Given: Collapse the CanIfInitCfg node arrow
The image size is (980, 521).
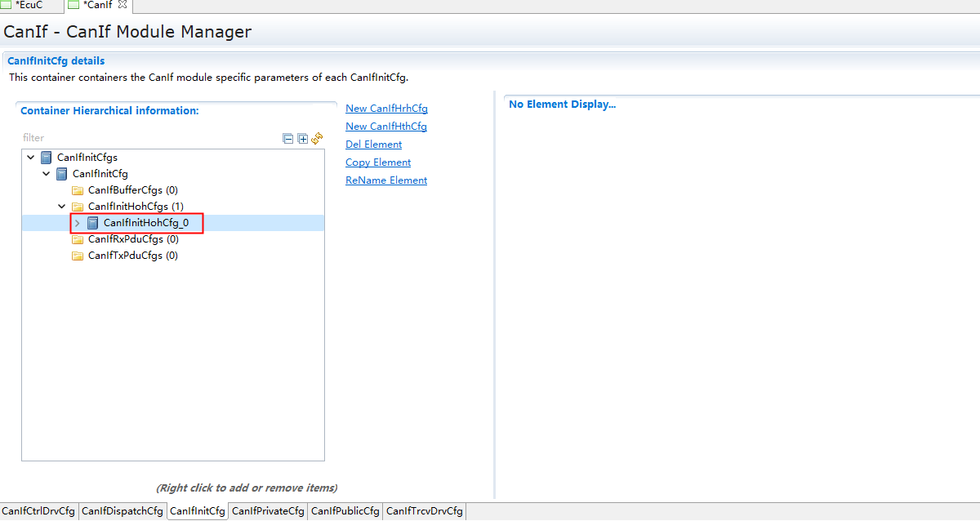Looking at the screenshot, I should pos(47,174).
